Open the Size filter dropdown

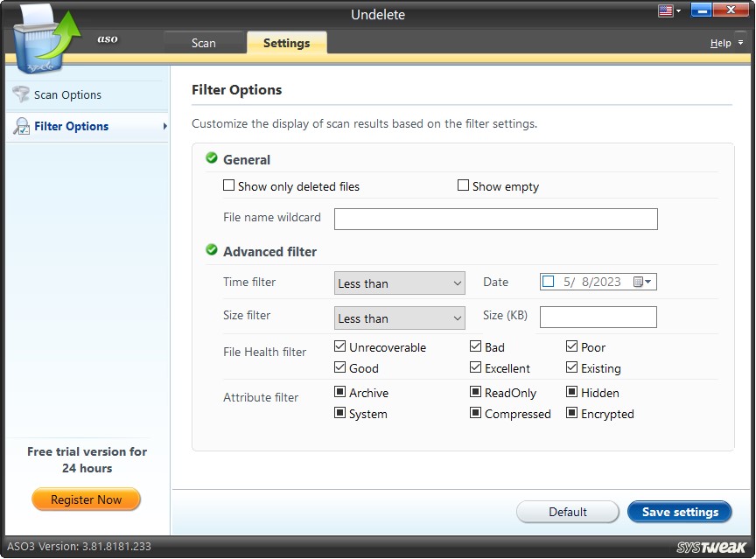(x=399, y=317)
